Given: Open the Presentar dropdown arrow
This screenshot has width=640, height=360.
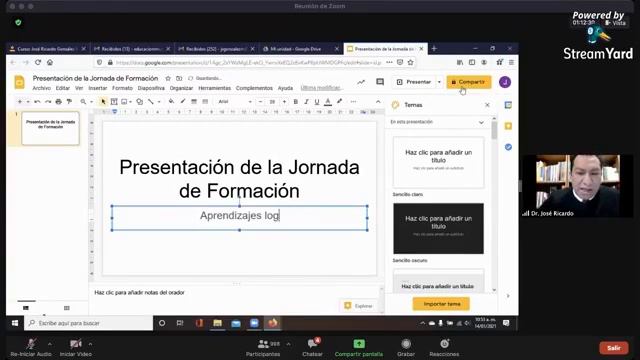Looking at the screenshot, I should point(439,82).
